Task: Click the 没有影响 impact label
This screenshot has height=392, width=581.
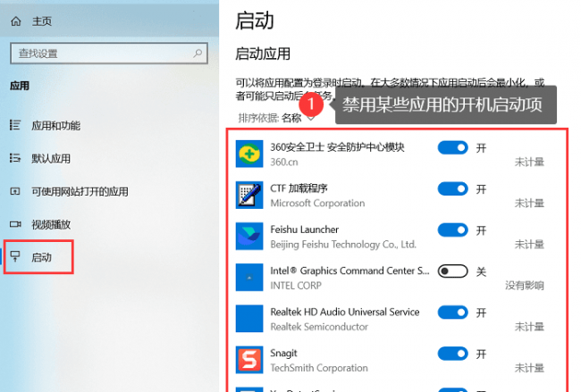Action: tap(525, 286)
